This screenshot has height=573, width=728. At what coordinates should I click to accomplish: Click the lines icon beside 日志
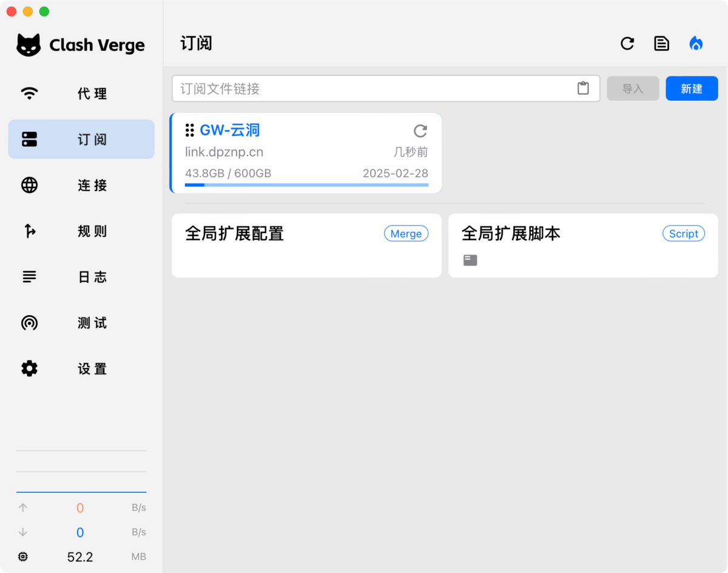[x=29, y=277]
